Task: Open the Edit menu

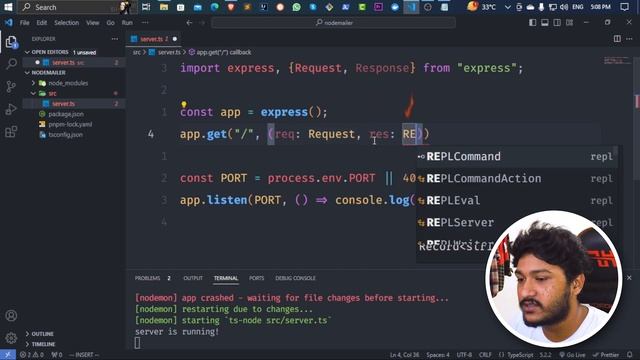Action: tap(42, 23)
